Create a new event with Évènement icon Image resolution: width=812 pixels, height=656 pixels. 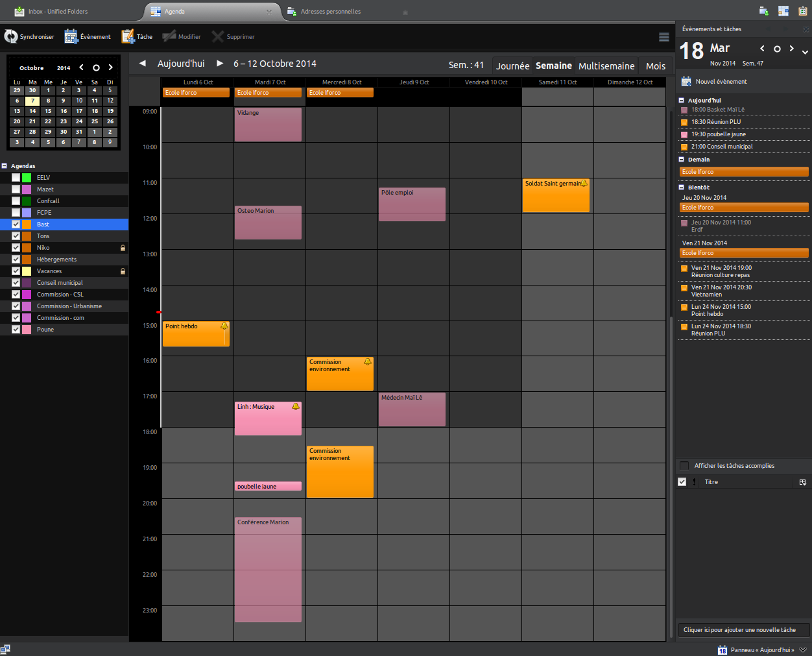pos(71,37)
